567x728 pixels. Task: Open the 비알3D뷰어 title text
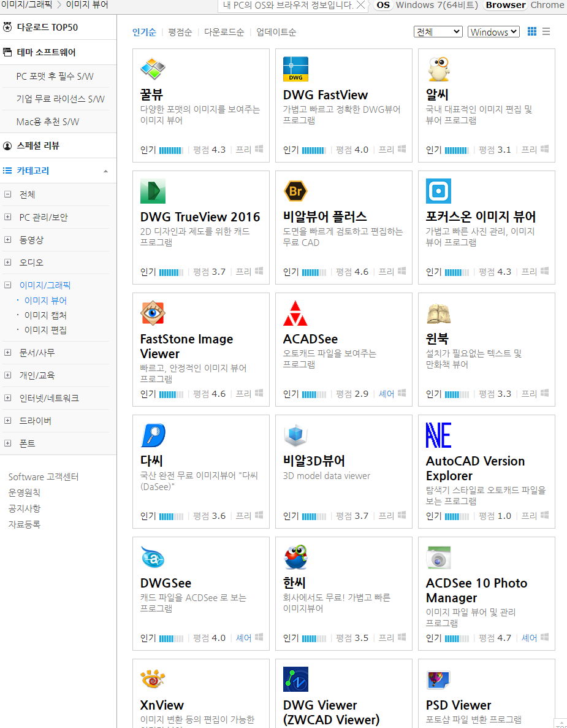pyautogui.click(x=314, y=461)
